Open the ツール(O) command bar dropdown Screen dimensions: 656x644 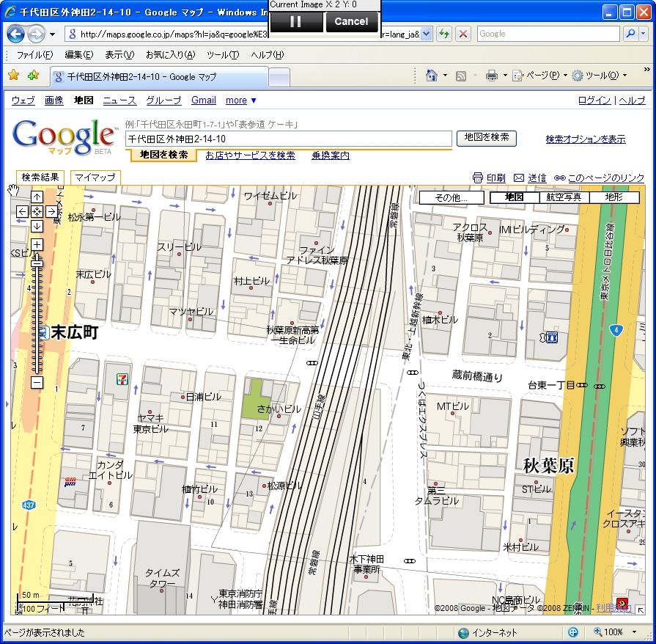click(600, 76)
